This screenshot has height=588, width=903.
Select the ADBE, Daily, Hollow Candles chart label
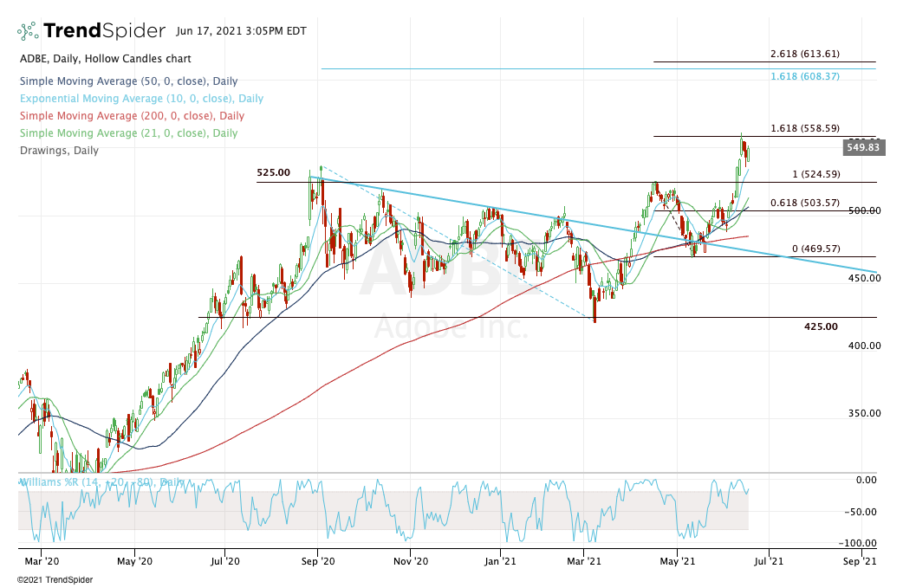pos(106,59)
